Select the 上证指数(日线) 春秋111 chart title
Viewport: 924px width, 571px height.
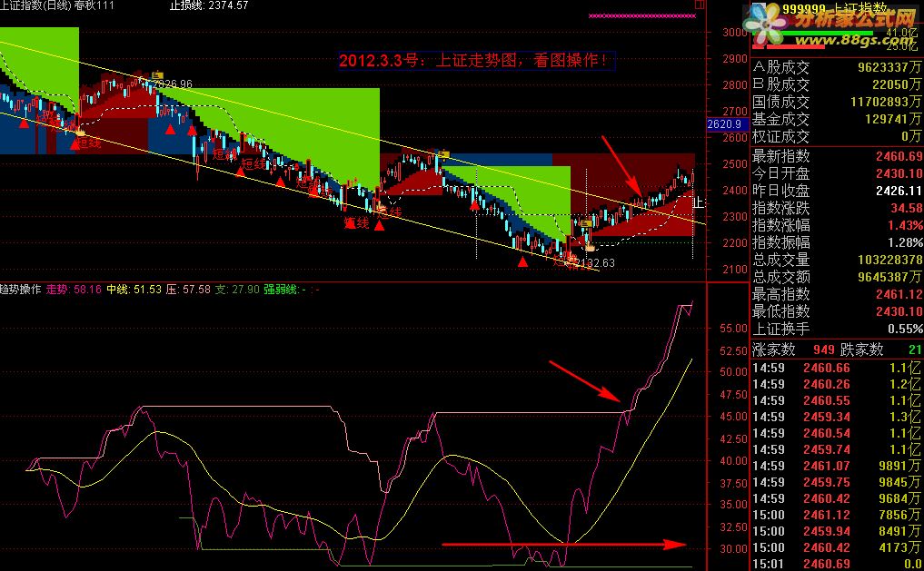[57, 5]
